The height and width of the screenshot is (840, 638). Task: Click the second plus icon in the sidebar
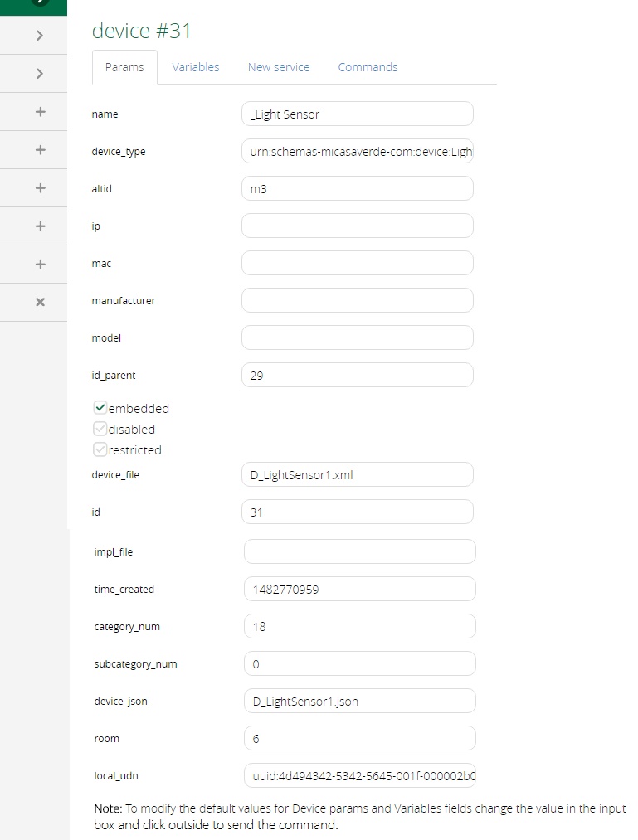point(39,150)
